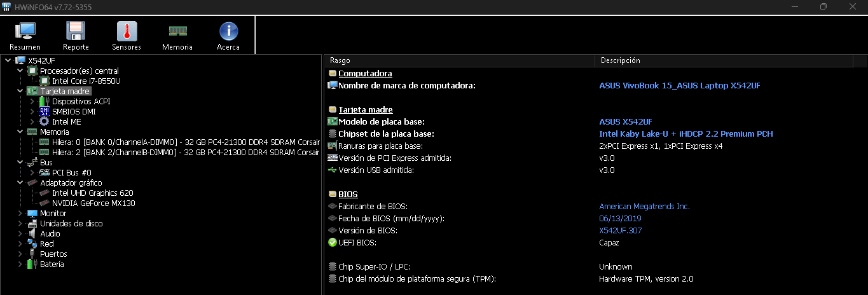Screen dimensions: 868x295
Task: Click the Rasgo column header
Action: [x=460, y=60]
